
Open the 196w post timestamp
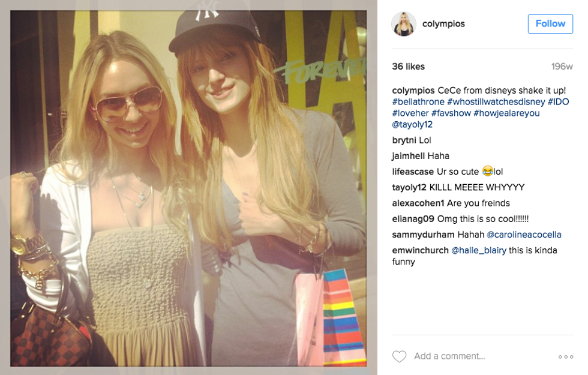[562, 67]
